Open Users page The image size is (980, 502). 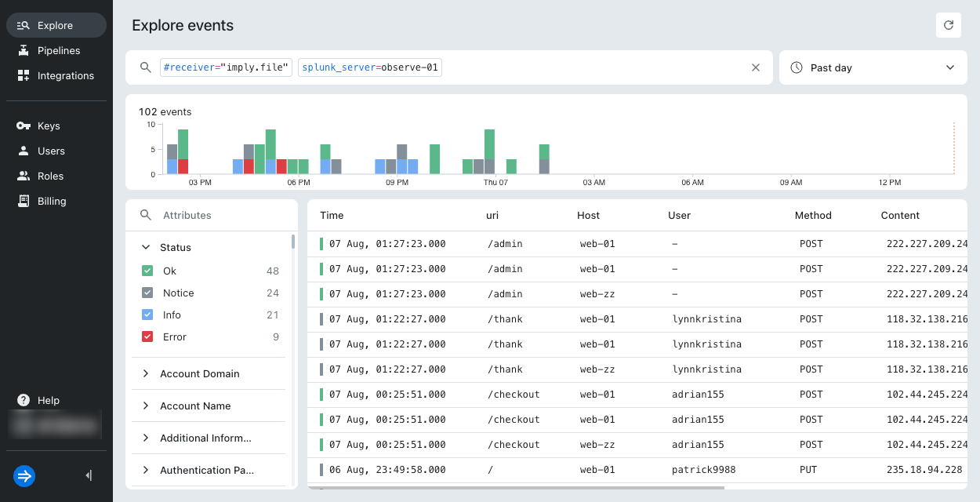coord(56,151)
